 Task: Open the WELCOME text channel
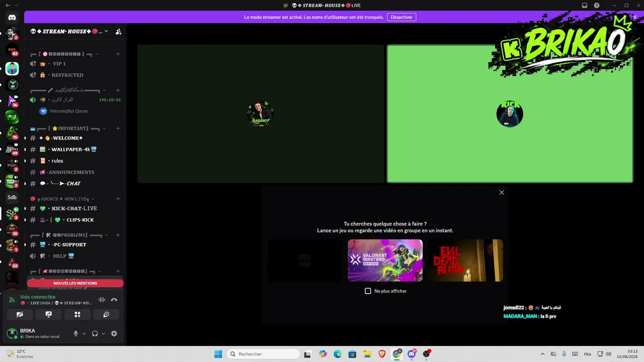(75, 138)
